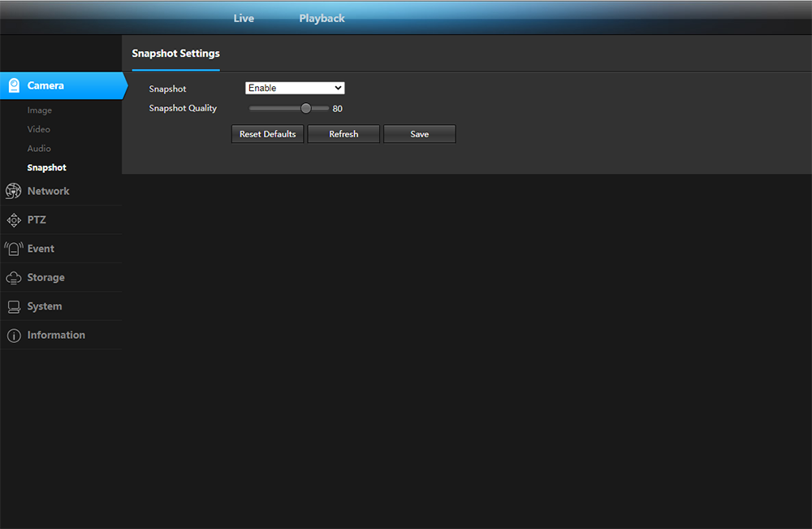Open Event section via alarm icon
This screenshot has height=529, width=812.
[x=13, y=249]
